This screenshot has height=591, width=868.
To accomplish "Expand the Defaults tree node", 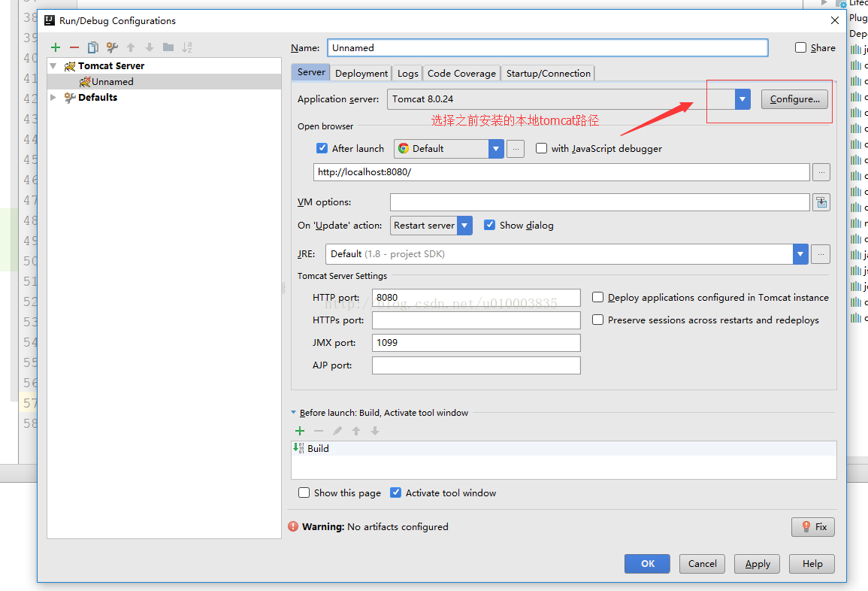I will click(x=53, y=98).
